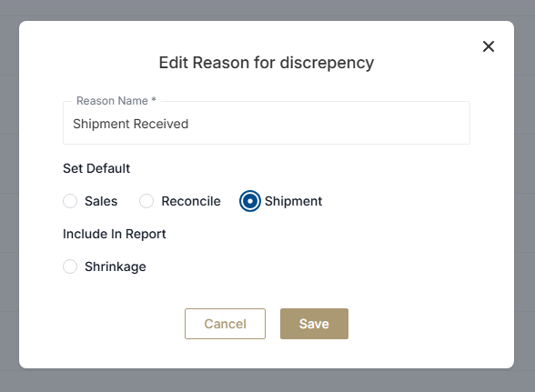Save the discrepancy reason
Image resolution: width=535 pixels, height=392 pixels.
click(314, 324)
